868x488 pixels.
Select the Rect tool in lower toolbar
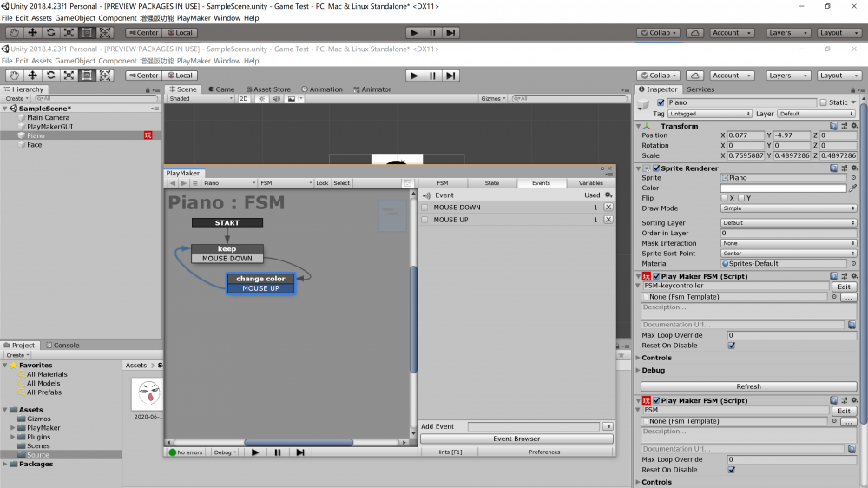87,76
